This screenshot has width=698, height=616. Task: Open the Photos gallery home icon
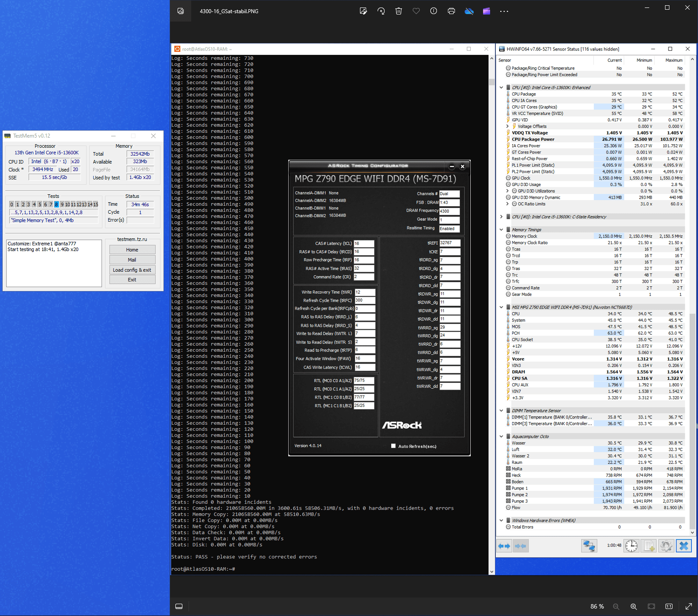point(181,11)
